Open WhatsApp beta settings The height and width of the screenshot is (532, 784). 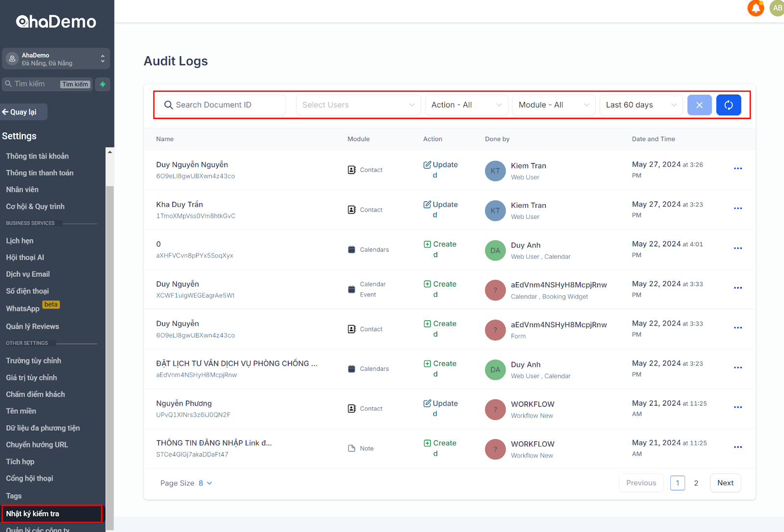[32, 308]
